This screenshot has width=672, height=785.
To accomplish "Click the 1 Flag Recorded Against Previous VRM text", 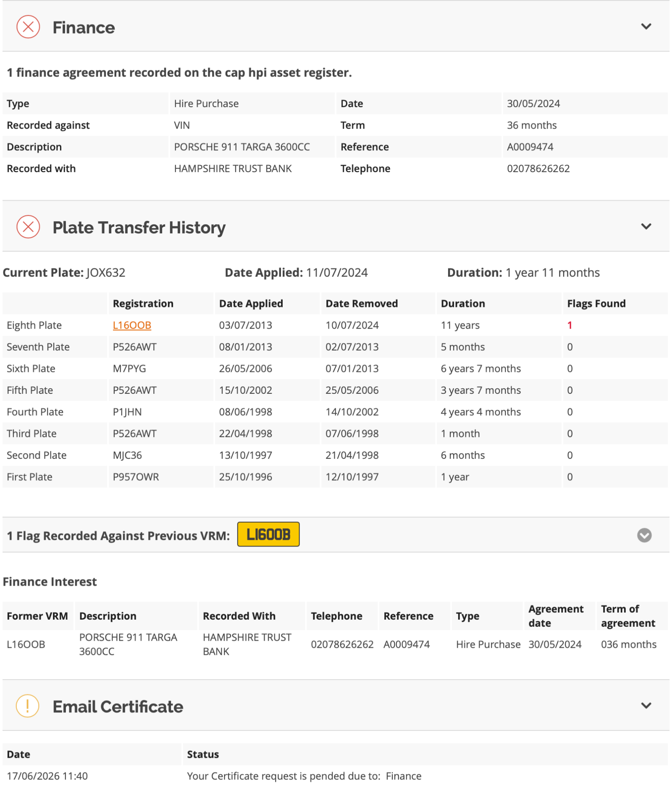I will click(x=118, y=535).
